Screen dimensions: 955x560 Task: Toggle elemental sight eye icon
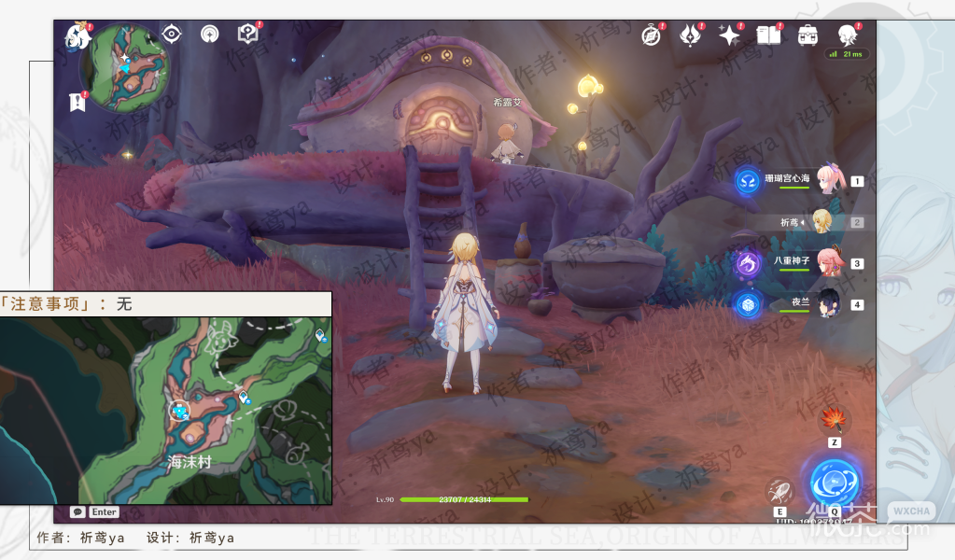[x=172, y=35]
